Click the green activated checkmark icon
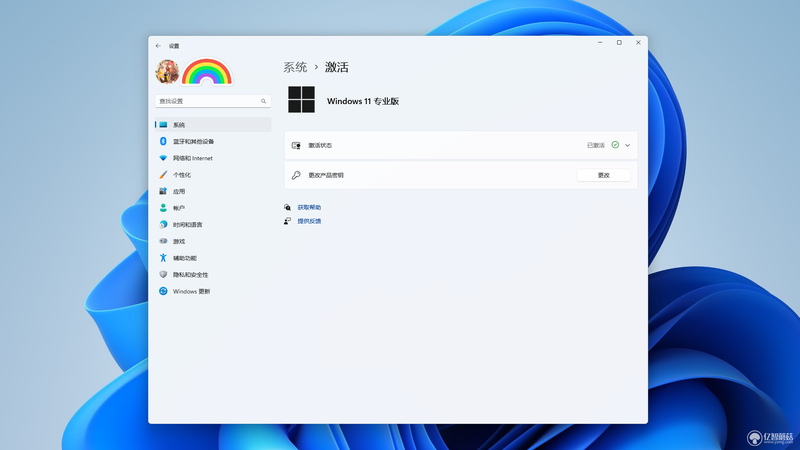800x450 pixels. pyautogui.click(x=615, y=145)
